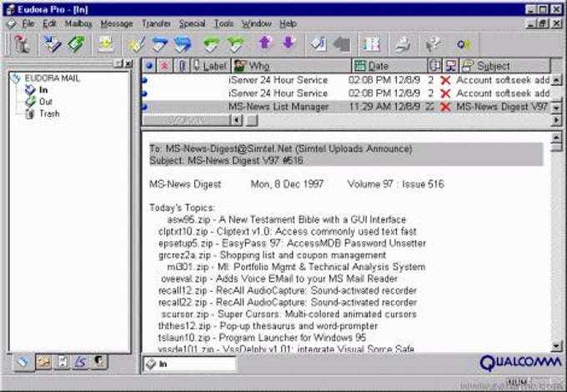The image size is (567, 392).
Task: Click the message list horizontal scroll-right arrow
Action: [556, 120]
